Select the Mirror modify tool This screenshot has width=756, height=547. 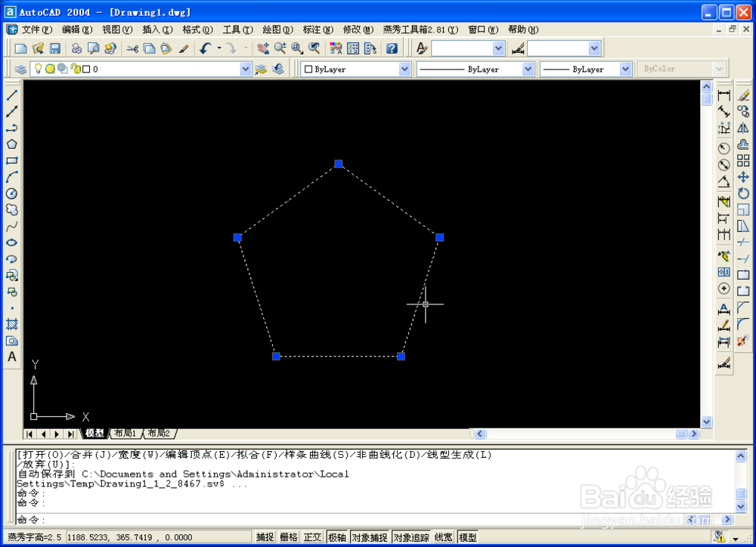pos(743,128)
